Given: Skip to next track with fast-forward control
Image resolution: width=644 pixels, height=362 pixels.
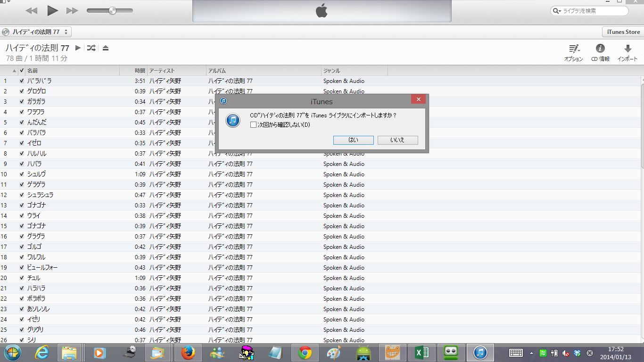Looking at the screenshot, I should tap(73, 10).
